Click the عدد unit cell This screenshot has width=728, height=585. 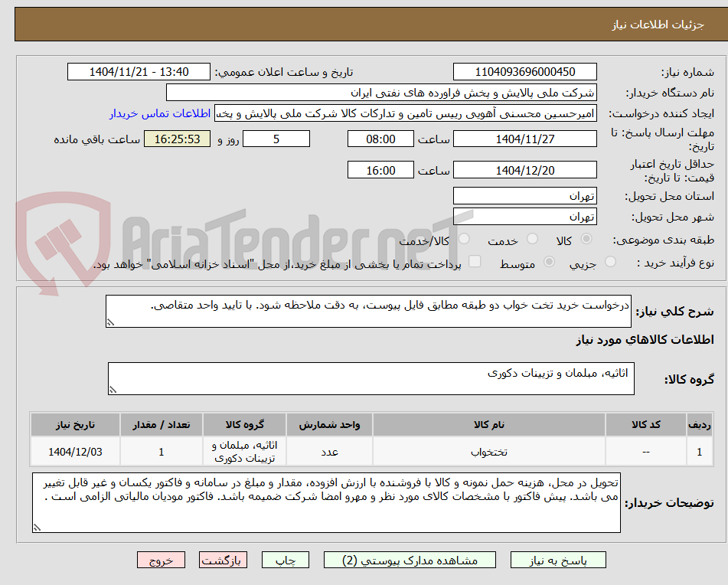pyautogui.click(x=329, y=452)
